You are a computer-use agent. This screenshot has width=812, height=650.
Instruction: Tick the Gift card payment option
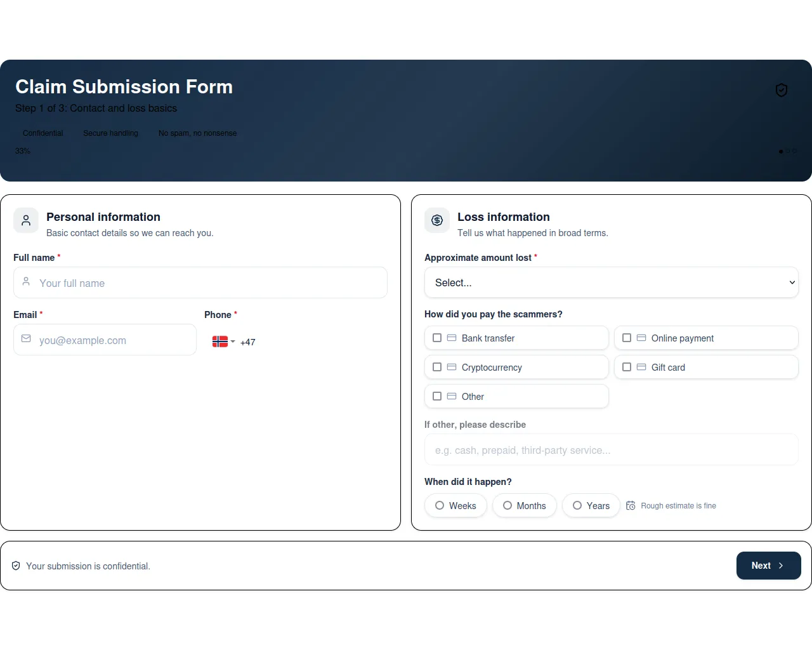pyautogui.click(x=627, y=367)
